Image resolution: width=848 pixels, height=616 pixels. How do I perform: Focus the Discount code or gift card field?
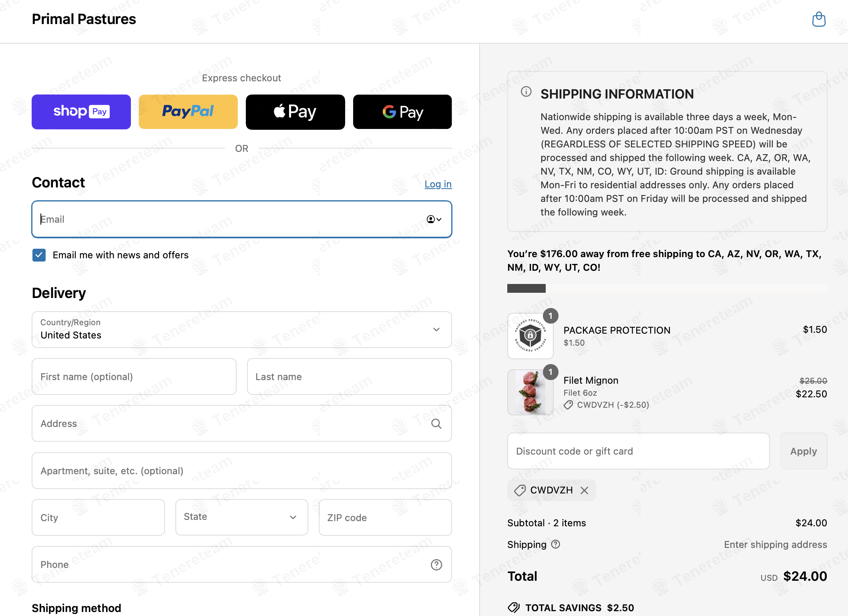(x=638, y=451)
